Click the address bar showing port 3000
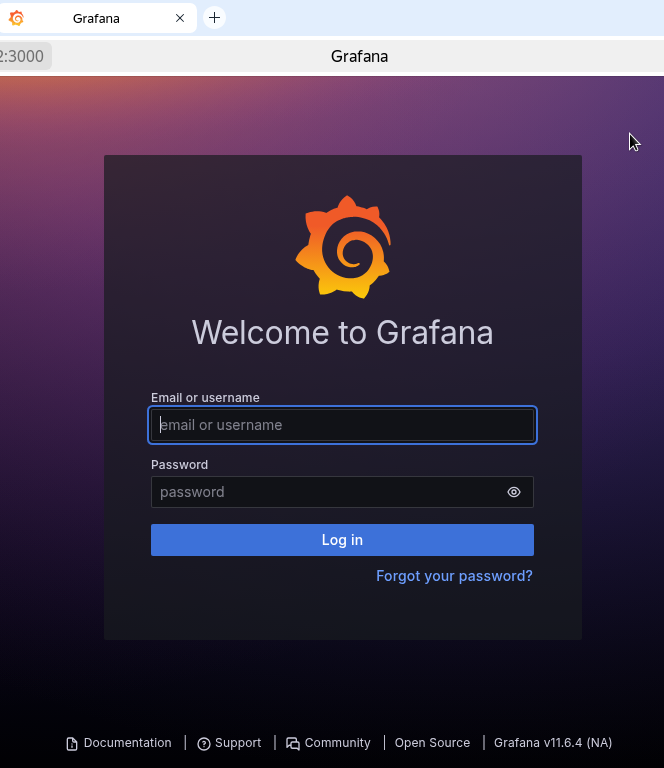Viewport: 664px width, 768px height. coord(24,56)
